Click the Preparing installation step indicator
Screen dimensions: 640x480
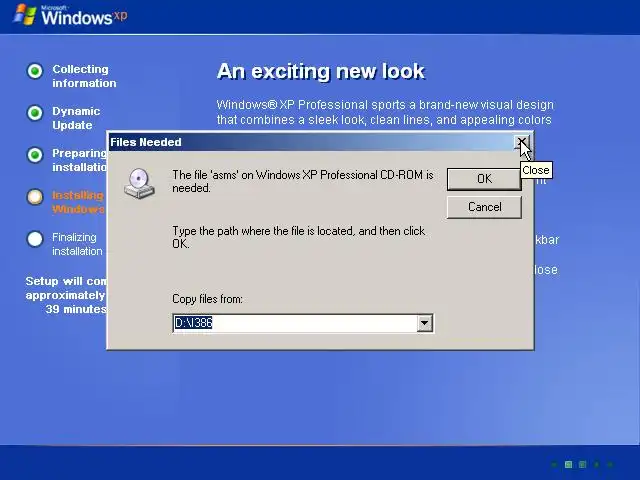click(35, 155)
